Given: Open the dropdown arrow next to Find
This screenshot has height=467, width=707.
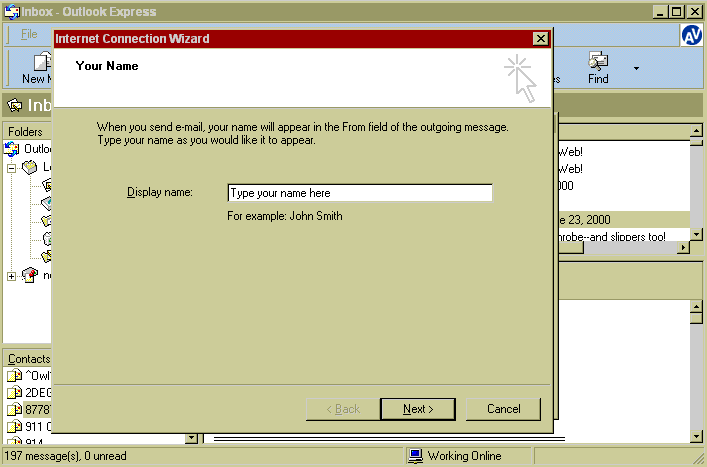Looking at the screenshot, I should (x=636, y=69).
